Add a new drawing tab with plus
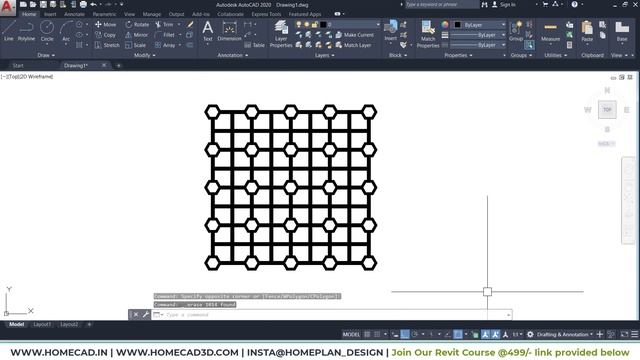Image resolution: width=640 pixels, height=360 pixels. click(x=119, y=65)
